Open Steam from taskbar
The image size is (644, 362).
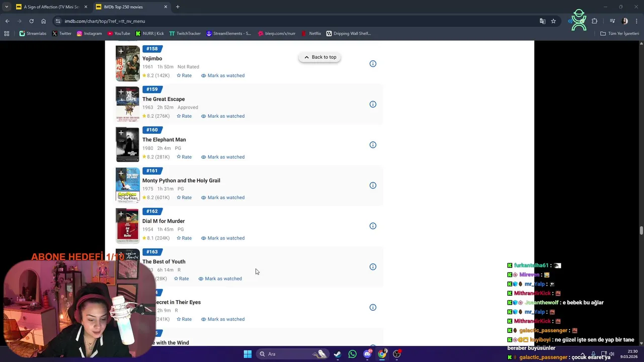(337, 354)
